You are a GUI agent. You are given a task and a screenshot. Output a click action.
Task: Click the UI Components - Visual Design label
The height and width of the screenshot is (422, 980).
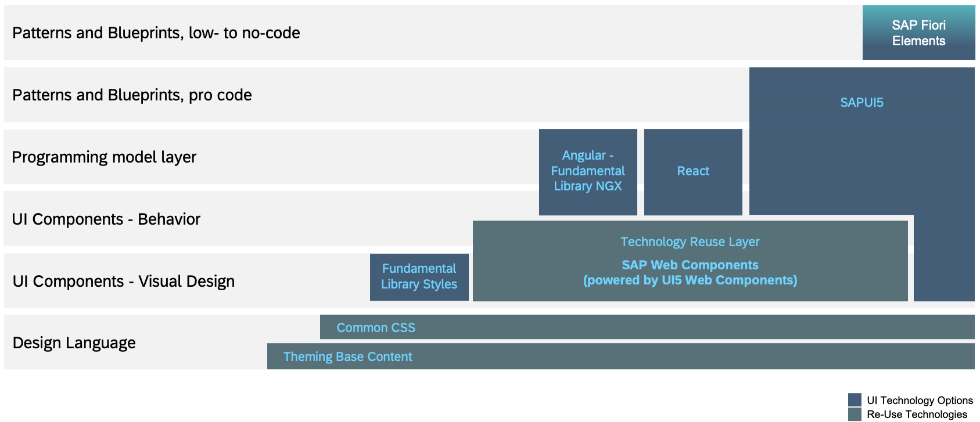pos(123,282)
